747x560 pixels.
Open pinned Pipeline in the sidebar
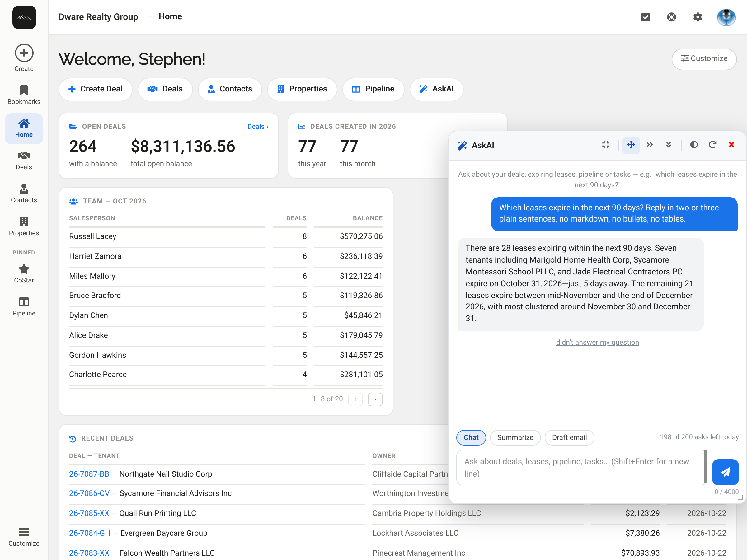click(24, 307)
